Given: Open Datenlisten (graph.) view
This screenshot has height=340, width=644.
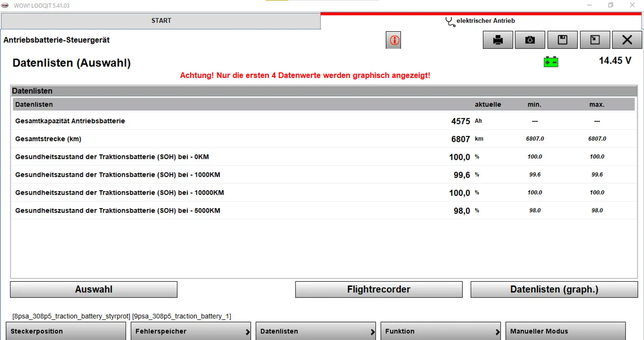Looking at the screenshot, I should pos(554,289).
